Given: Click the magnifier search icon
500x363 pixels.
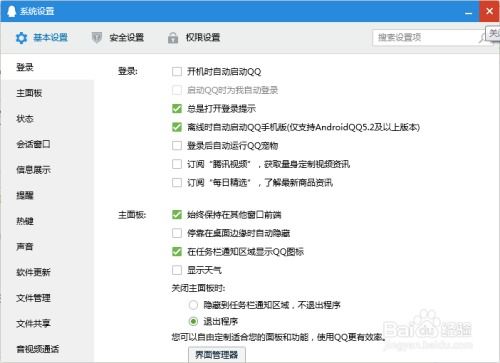Looking at the screenshot, I should point(482,38).
